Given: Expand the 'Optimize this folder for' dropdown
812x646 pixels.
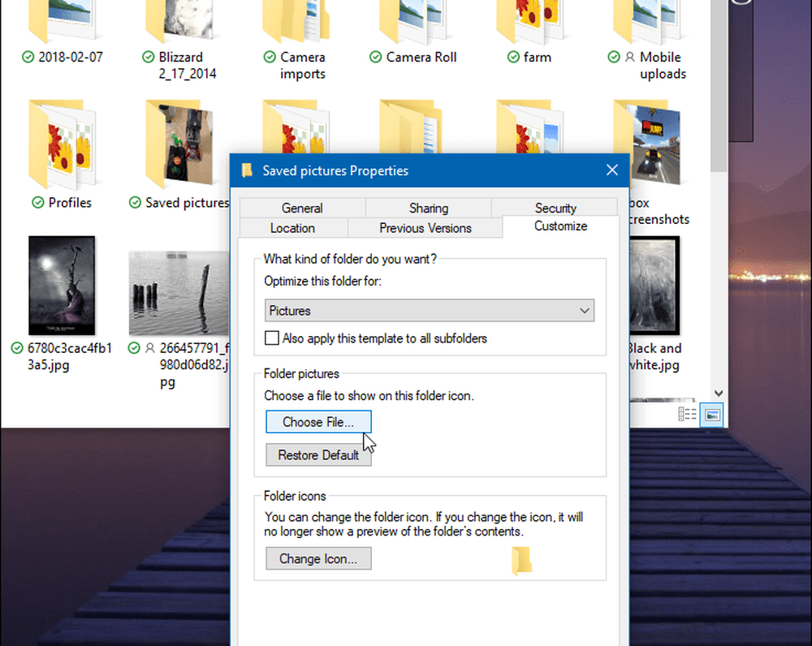Looking at the screenshot, I should pyautogui.click(x=430, y=311).
